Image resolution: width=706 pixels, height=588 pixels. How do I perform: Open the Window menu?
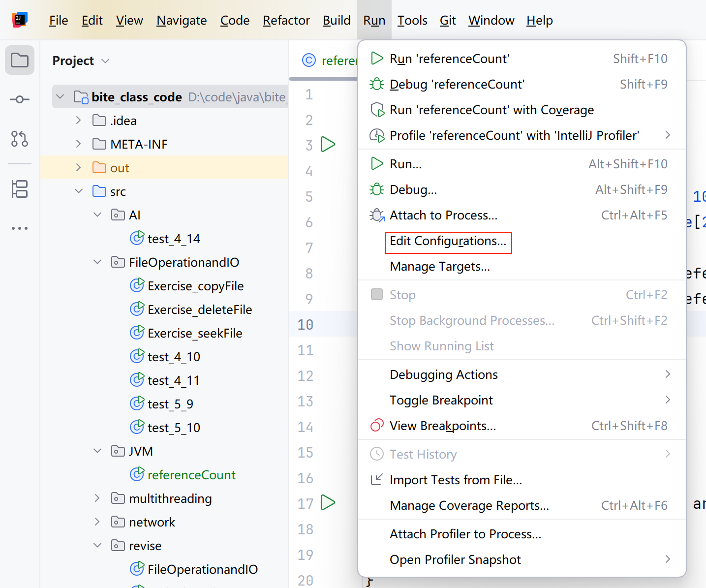coord(491,20)
